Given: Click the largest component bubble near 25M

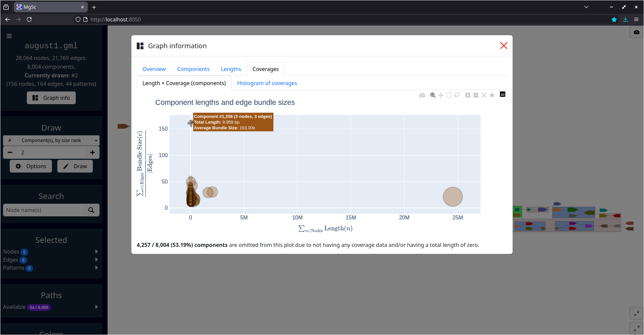Looking at the screenshot, I should [453, 197].
